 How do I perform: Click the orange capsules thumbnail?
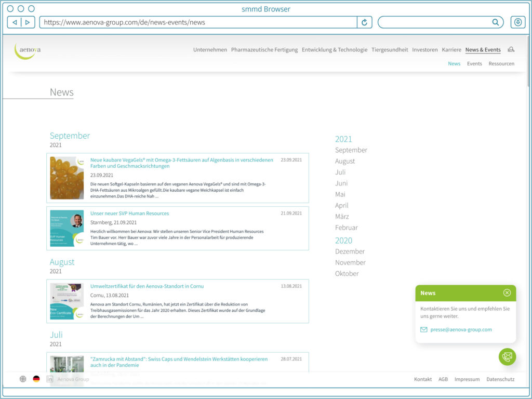[x=67, y=178]
